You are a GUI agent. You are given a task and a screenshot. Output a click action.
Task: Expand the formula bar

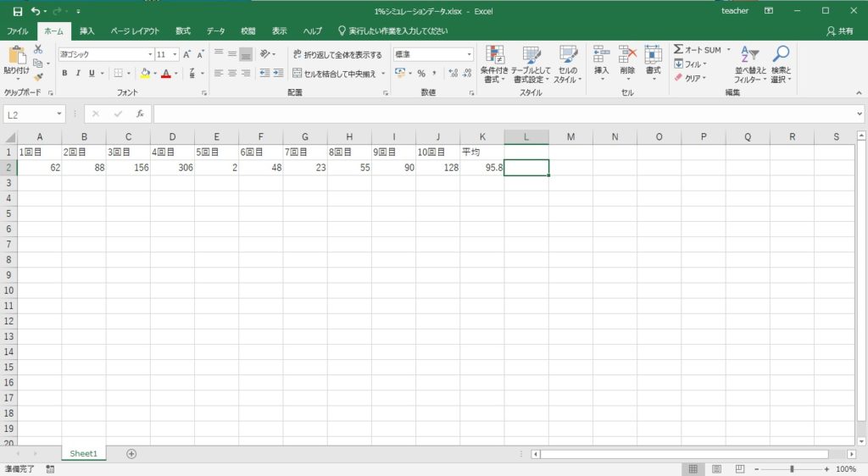click(860, 113)
